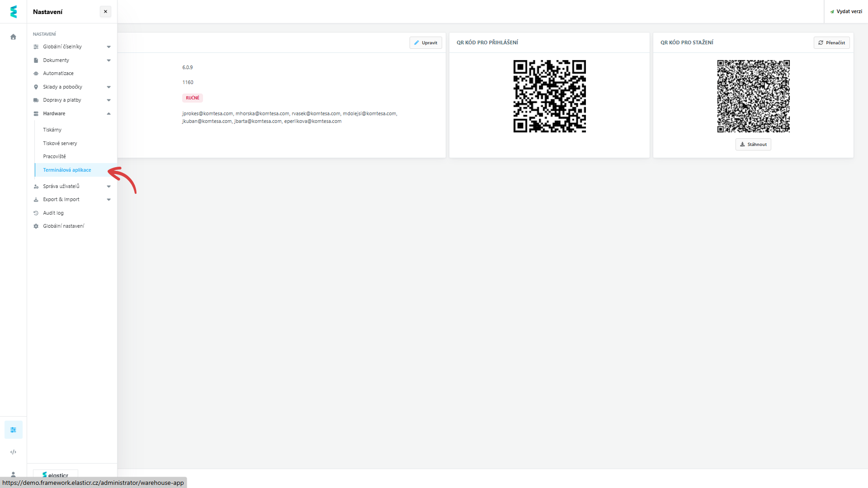The width and height of the screenshot is (868, 488).
Task: Click the settings sliders icon in rail
Action: (x=13, y=430)
